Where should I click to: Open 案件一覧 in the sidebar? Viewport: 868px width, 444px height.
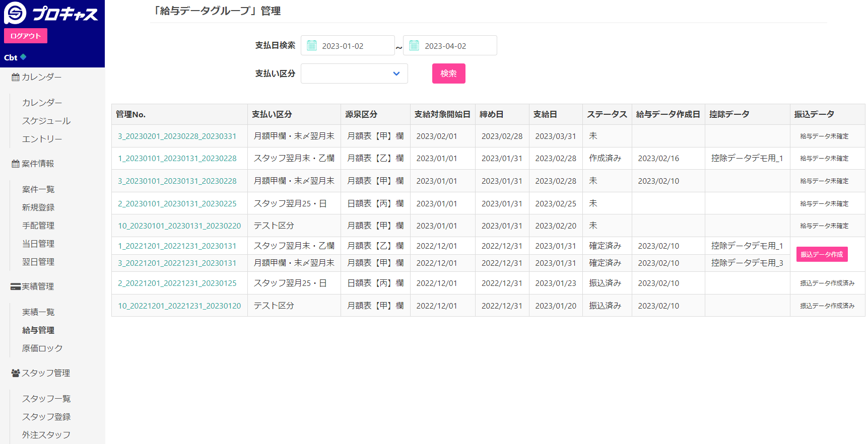click(x=38, y=189)
